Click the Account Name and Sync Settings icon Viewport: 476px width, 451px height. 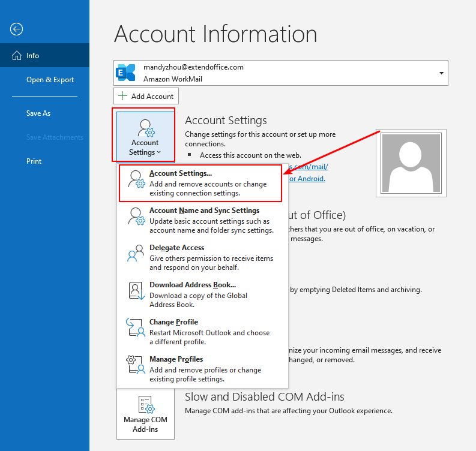pos(136,217)
